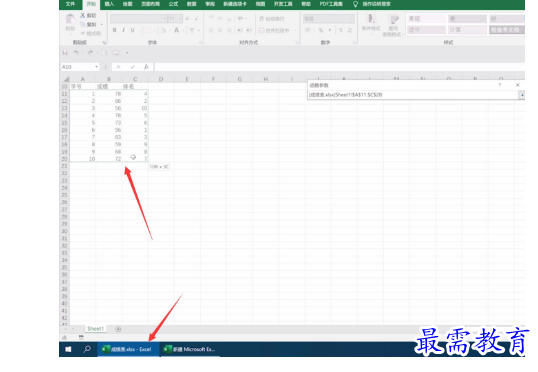Screen dimensions: 538x372
Task: Apply the 检查单元格 (Check Cell) style
Action: point(507,30)
